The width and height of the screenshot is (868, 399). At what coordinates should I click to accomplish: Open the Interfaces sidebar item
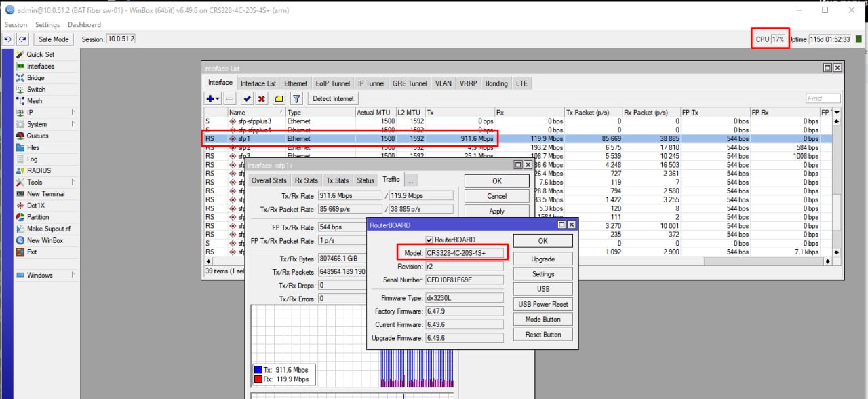41,66
